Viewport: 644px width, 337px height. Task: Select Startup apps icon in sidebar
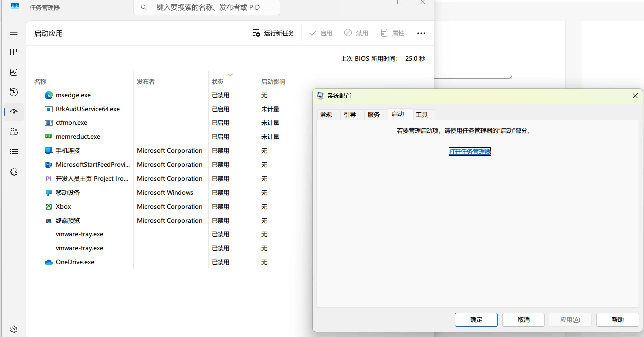(14, 112)
